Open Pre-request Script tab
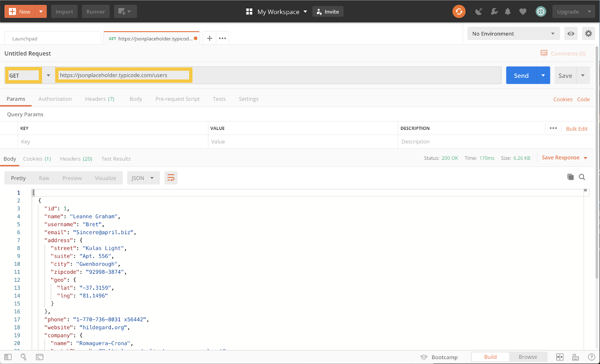This screenshot has height=364, width=600. pyautogui.click(x=177, y=99)
